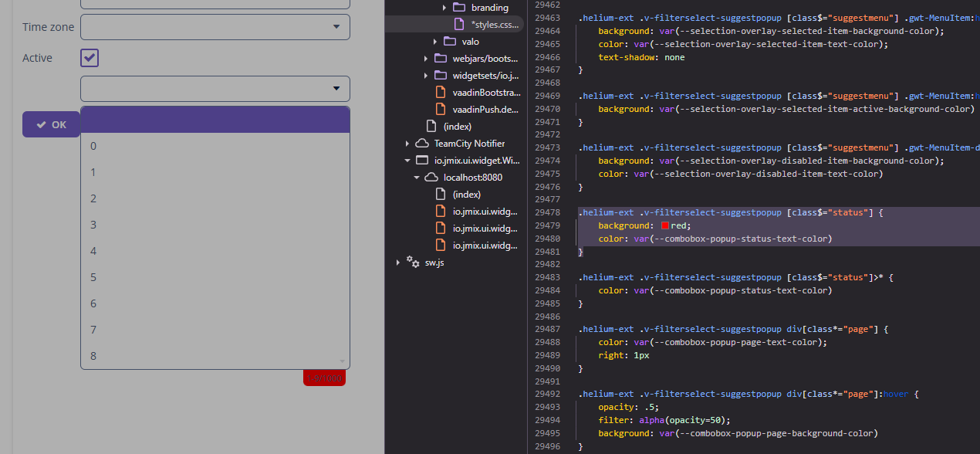Click line number 29478 in the gutter
The image size is (980, 454).
(547, 212)
